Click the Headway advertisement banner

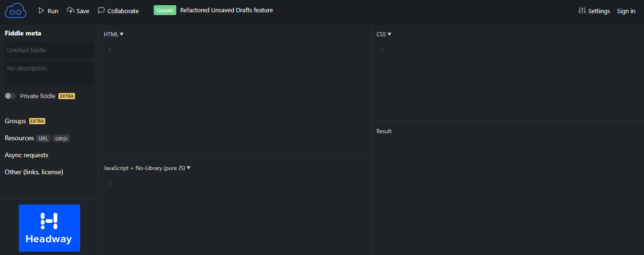(50, 228)
